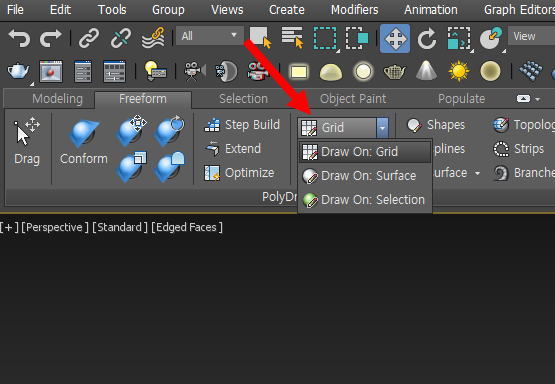
Task: Switch to the Freeform ribbon tab
Action: [143, 99]
